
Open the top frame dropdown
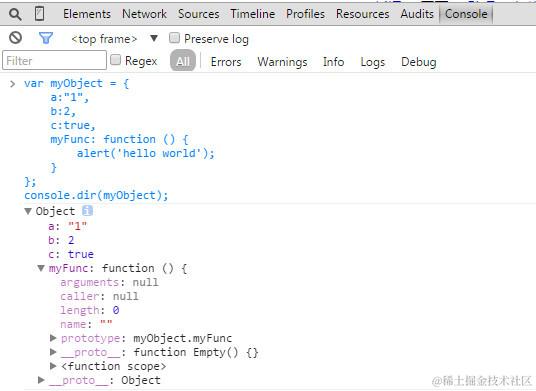pyautogui.click(x=115, y=39)
